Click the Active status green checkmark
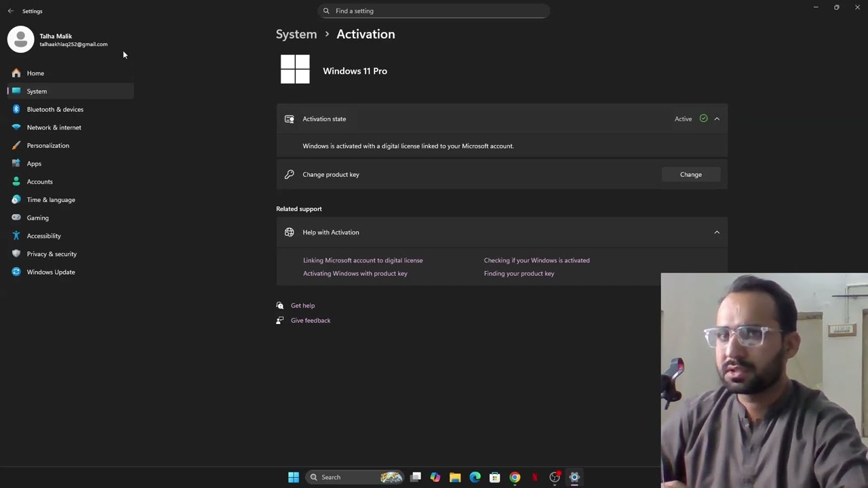868x488 pixels. point(703,119)
